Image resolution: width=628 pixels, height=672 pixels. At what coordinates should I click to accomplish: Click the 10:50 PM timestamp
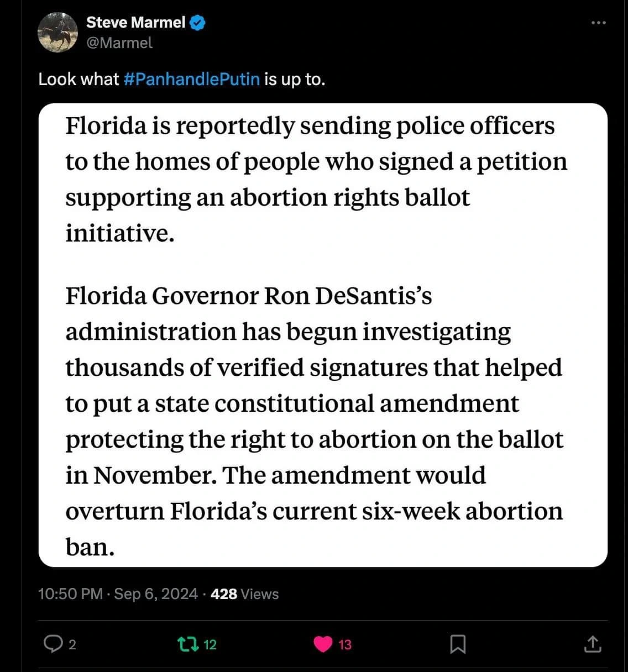70,594
